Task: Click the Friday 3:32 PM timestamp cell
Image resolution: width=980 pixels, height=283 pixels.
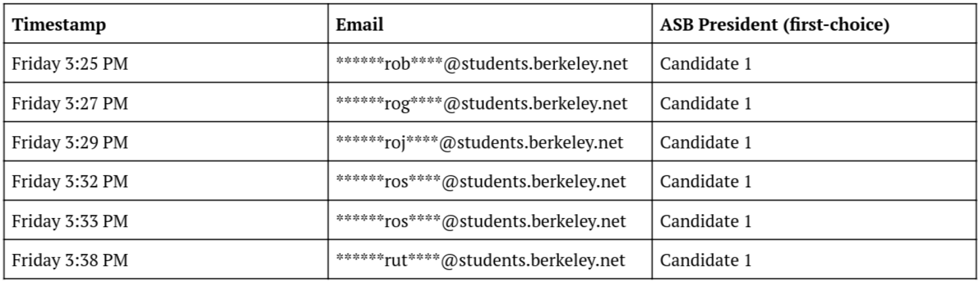Action: 70,182
